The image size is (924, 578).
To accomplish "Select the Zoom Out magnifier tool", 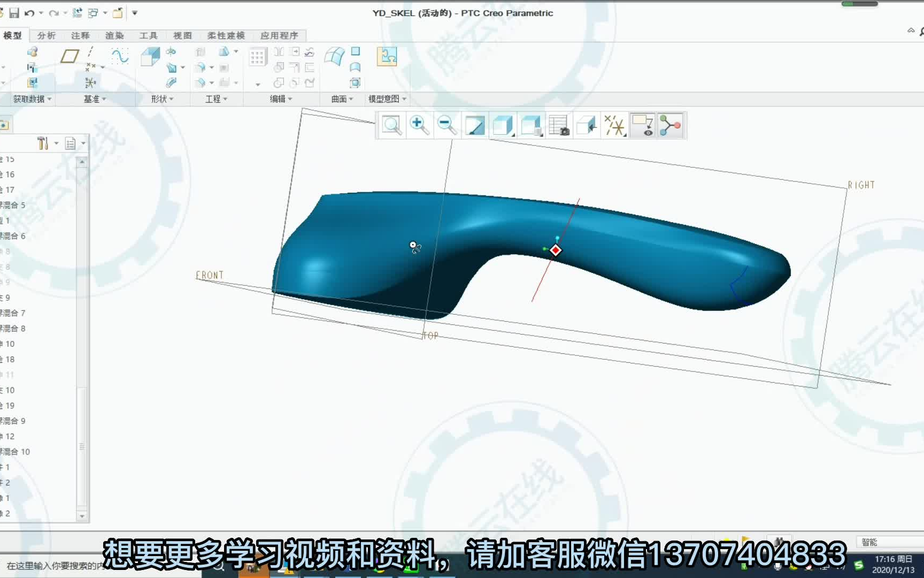I will [447, 125].
